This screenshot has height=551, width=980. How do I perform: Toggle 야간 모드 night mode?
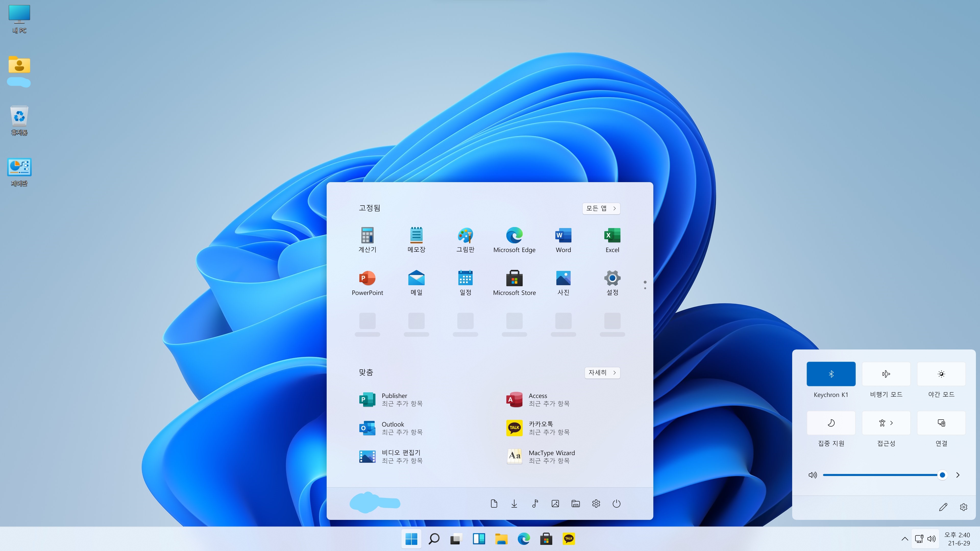940,373
